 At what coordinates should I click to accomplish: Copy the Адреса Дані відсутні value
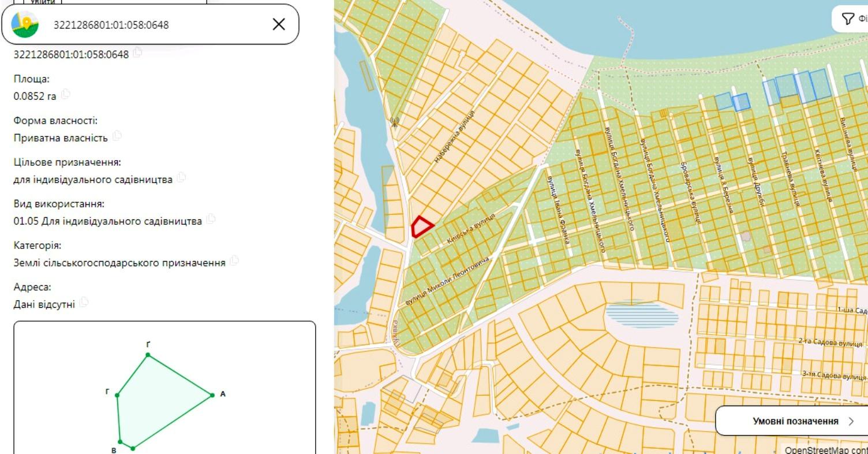[x=84, y=302]
